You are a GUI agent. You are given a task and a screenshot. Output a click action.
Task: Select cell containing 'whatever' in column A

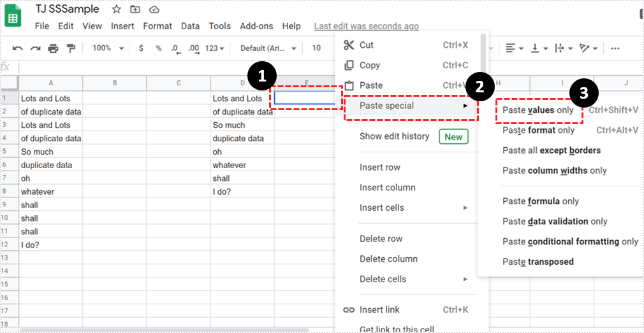point(50,192)
